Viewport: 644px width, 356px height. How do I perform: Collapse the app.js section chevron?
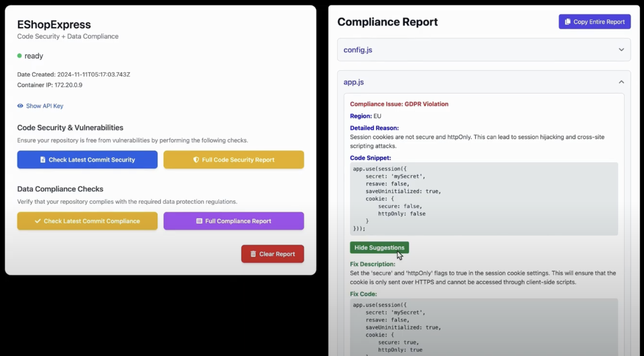(x=621, y=82)
